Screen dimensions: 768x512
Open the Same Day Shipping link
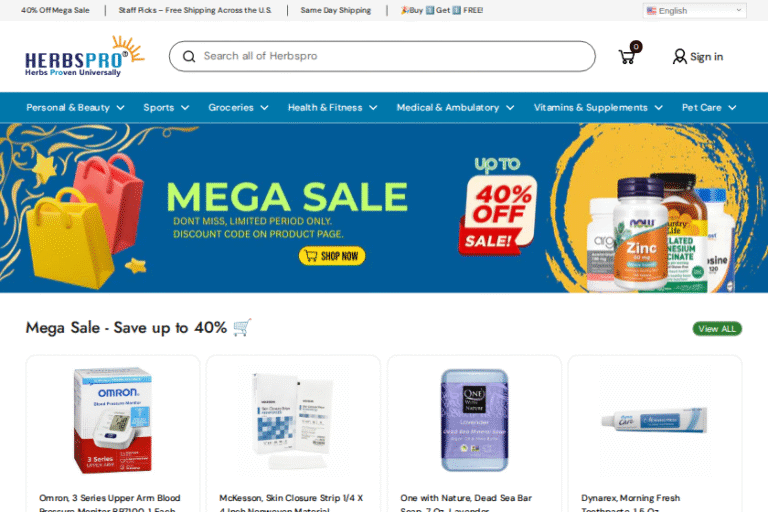click(x=336, y=10)
